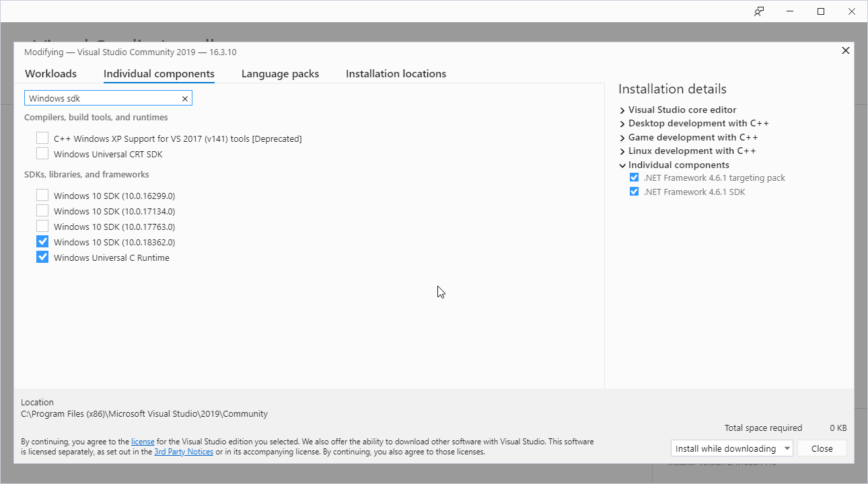Enable Windows Universal CRT SDK
The image size is (868, 484).
point(42,153)
